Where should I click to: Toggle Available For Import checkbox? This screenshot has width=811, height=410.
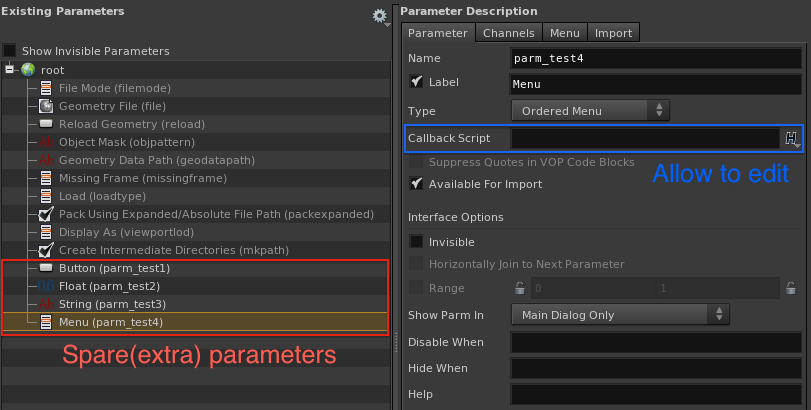tap(416, 183)
